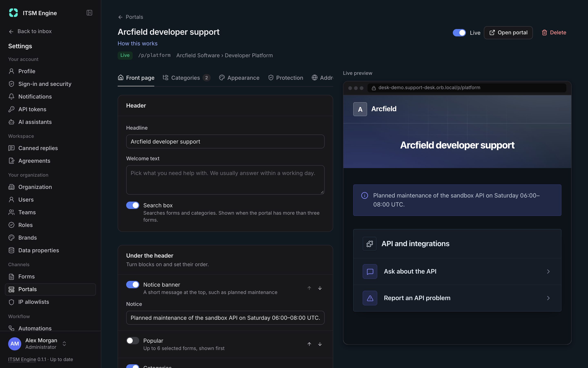Click the ITSM Engine logo icon
588x368 pixels.
(x=13, y=13)
